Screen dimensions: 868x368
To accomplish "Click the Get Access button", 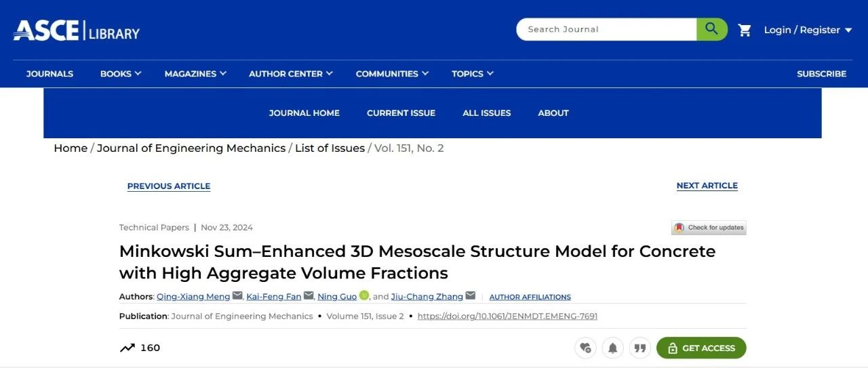I will tap(701, 348).
